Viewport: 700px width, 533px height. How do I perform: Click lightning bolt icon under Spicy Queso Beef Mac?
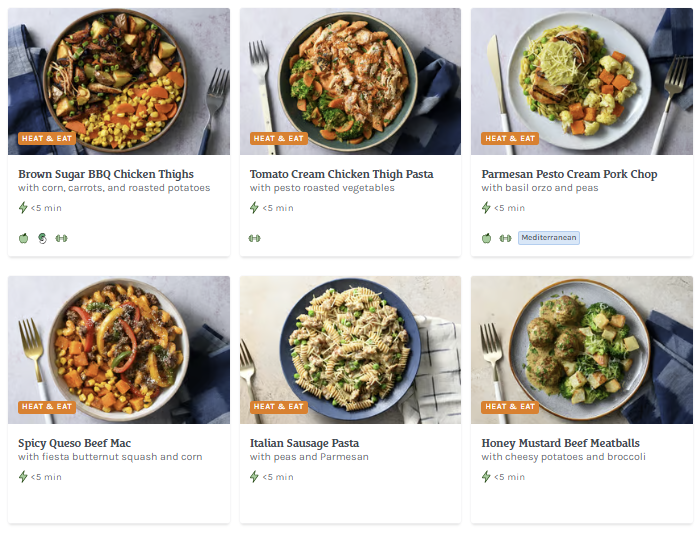[24, 477]
